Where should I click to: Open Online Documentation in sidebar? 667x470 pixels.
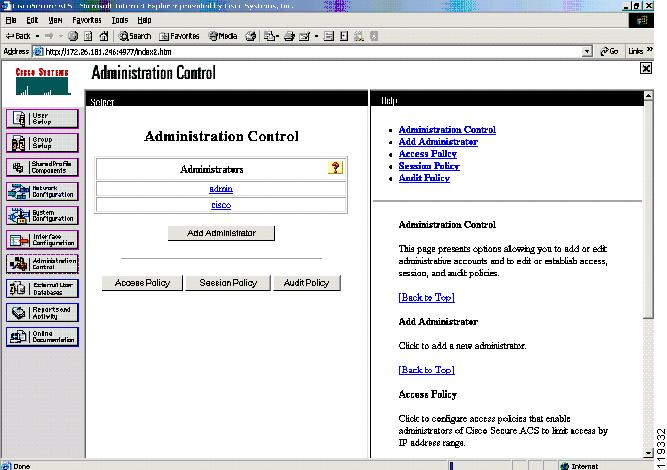pyautogui.click(x=42, y=336)
